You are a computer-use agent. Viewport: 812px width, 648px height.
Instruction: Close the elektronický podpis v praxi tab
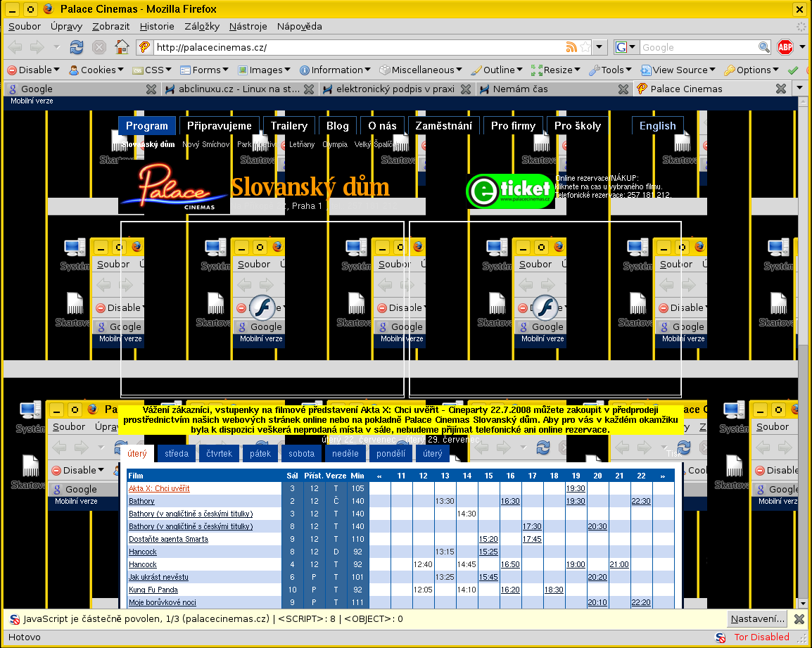466,89
